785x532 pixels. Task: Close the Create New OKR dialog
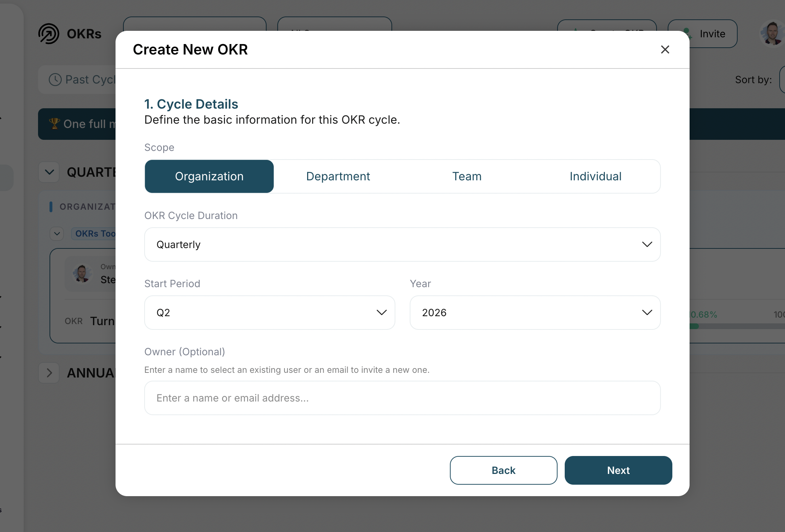click(665, 49)
